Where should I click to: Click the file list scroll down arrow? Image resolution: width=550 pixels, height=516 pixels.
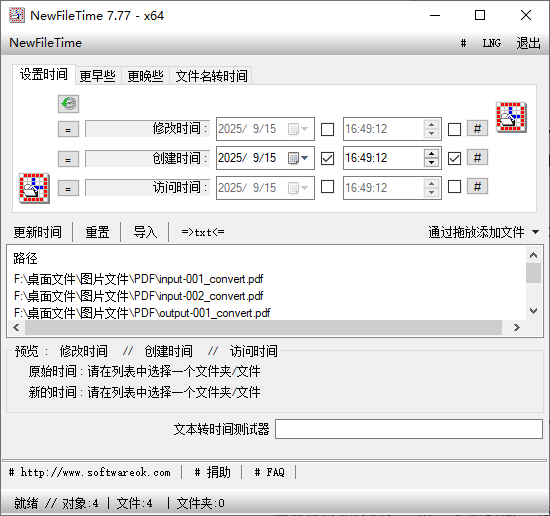[534, 311]
